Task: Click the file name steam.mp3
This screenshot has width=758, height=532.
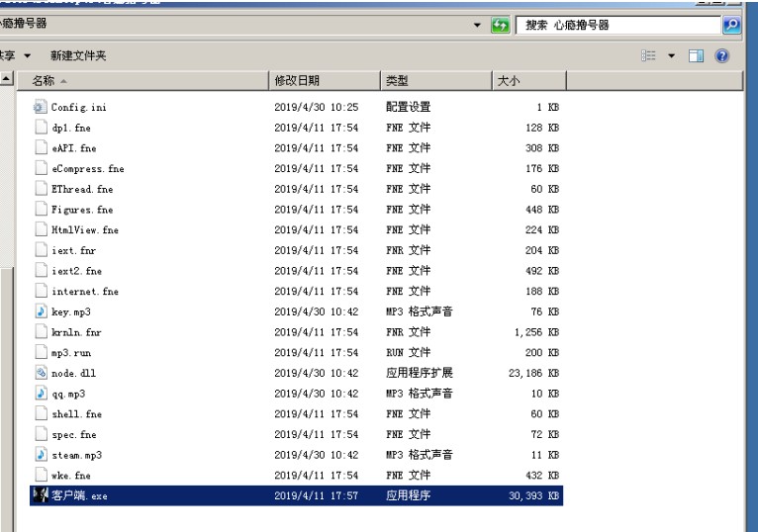Action: click(77, 455)
